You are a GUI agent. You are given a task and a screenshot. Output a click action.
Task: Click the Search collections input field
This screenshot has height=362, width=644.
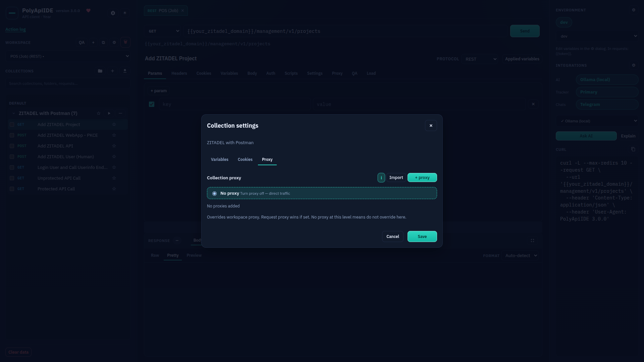[x=67, y=83]
